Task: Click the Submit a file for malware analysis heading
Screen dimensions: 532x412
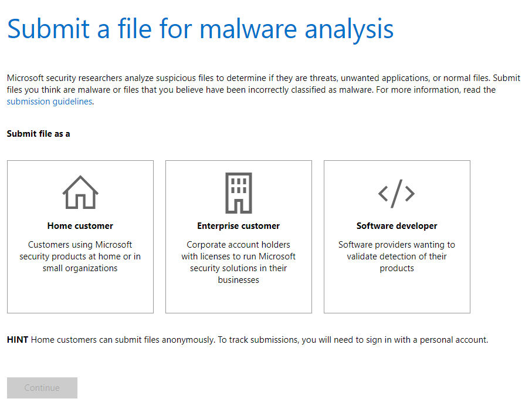Action: [200, 29]
